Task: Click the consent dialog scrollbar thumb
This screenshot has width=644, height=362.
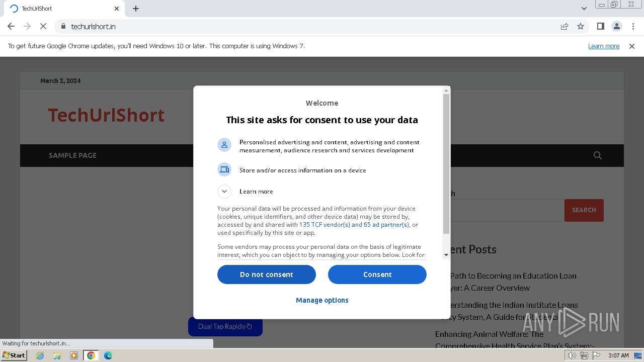Action: [x=446, y=164]
